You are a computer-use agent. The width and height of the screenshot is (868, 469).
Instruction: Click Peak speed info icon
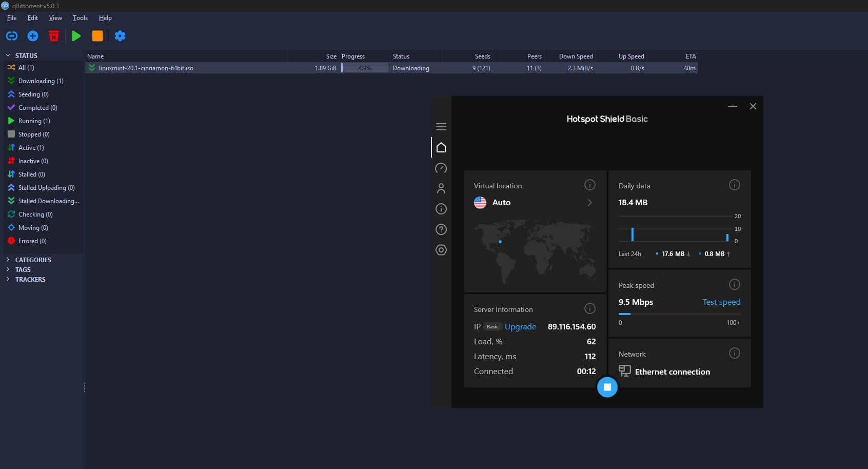coord(735,284)
